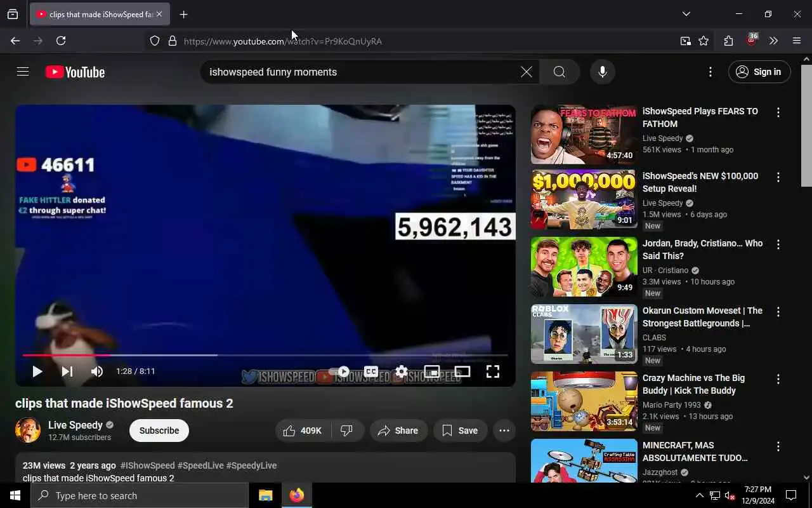Run search with magnifier button
This screenshot has width=812, height=508.
point(559,72)
